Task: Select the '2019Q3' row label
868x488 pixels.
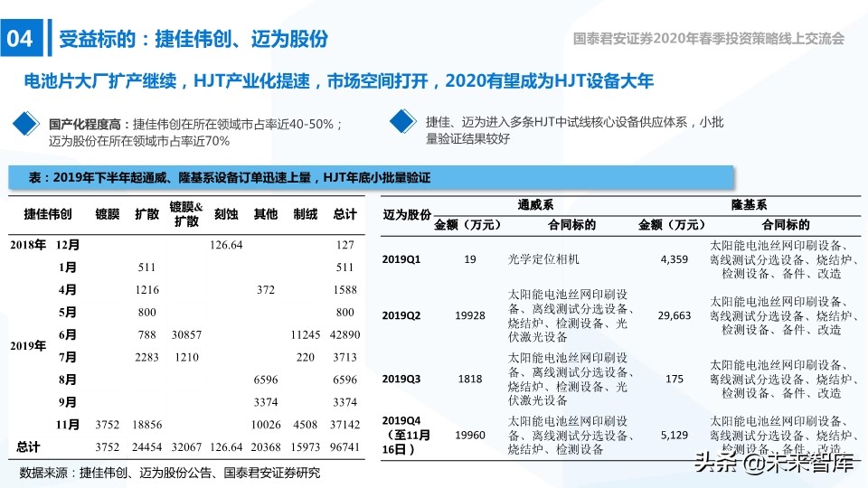Action: coord(401,379)
